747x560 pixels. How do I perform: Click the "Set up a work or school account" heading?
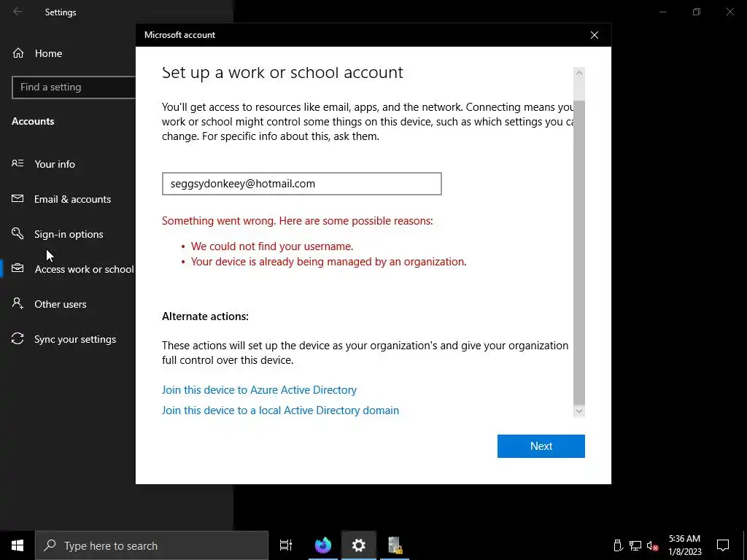pyautogui.click(x=282, y=72)
